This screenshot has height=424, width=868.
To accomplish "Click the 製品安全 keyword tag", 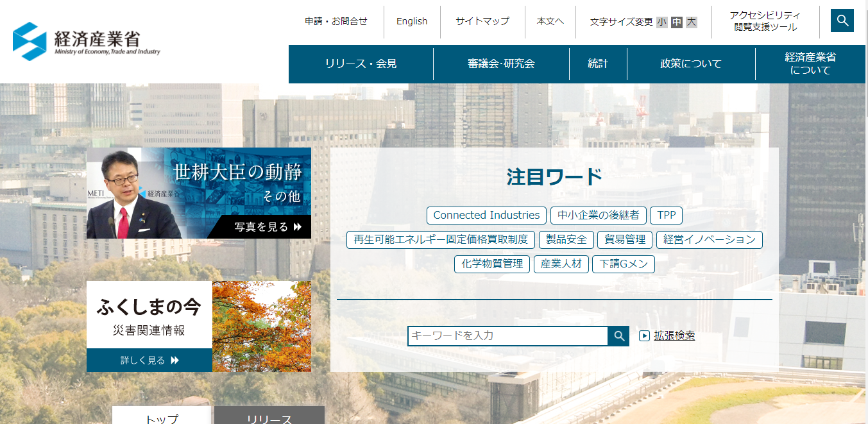I will pos(566,240).
